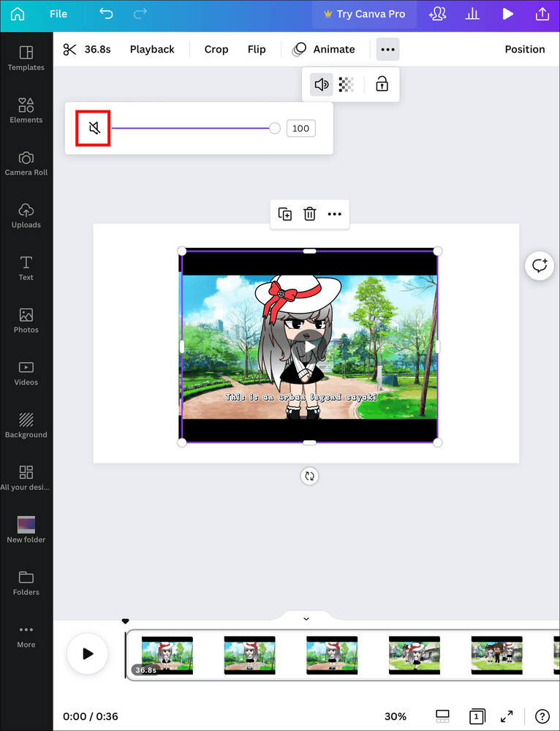Screen dimensions: 560x731
Task: Open the share upload icon at top right
Action: coord(542,14)
